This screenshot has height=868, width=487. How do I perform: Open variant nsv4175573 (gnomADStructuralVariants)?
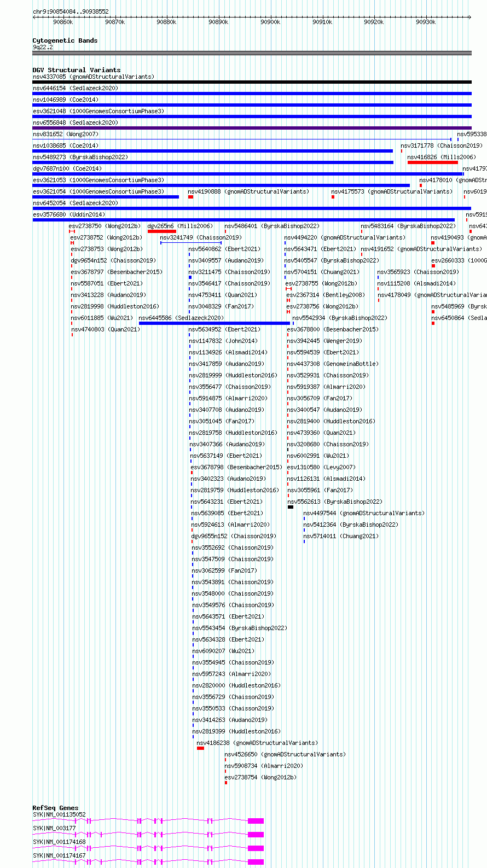click(392, 191)
